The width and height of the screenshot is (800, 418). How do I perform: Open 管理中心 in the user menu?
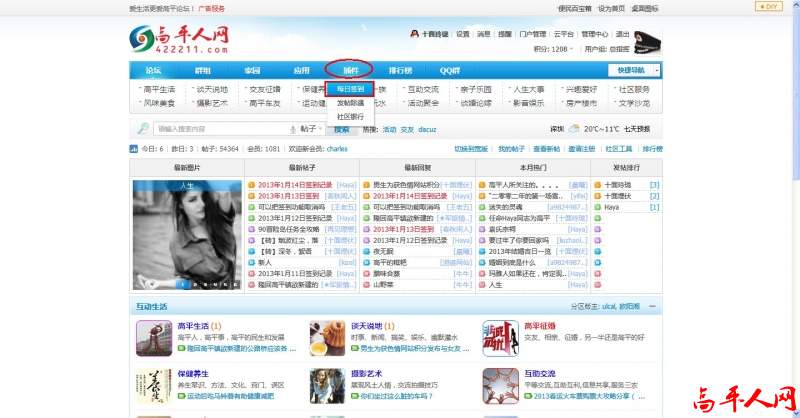tap(595, 34)
